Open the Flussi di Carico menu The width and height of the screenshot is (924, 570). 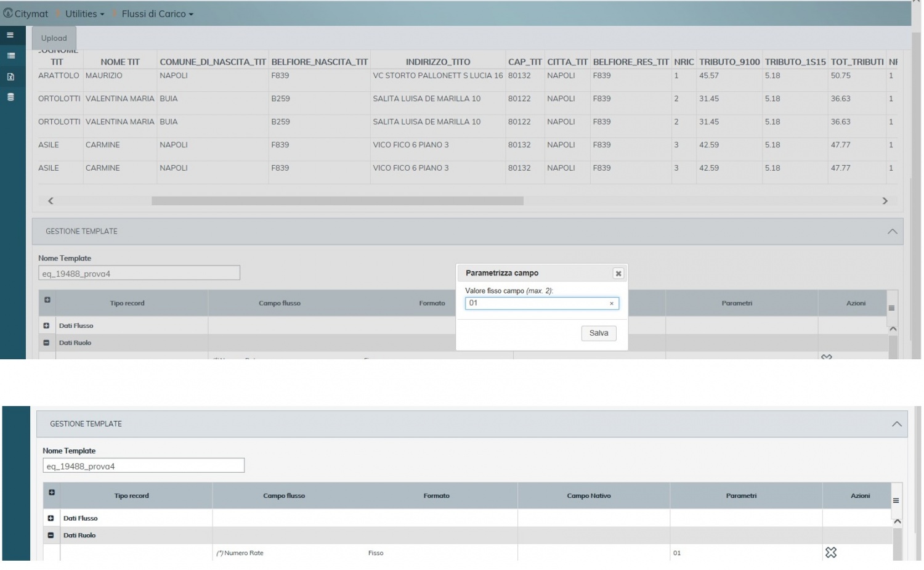click(157, 14)
